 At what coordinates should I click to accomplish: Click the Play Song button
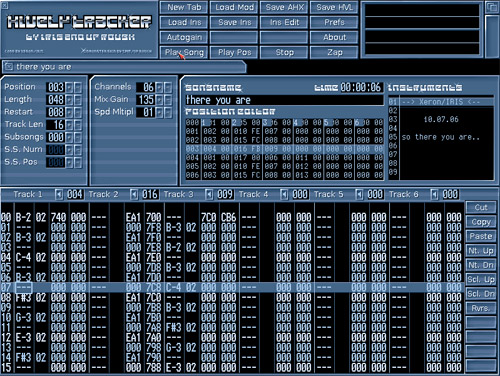click(x=184, y=52)
